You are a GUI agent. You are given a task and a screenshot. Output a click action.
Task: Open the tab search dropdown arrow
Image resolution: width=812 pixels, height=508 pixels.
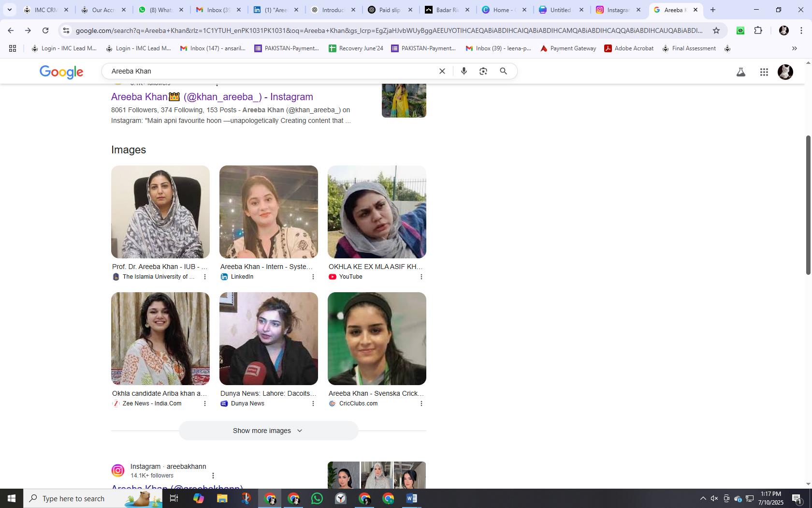click(x=9, y=10)
